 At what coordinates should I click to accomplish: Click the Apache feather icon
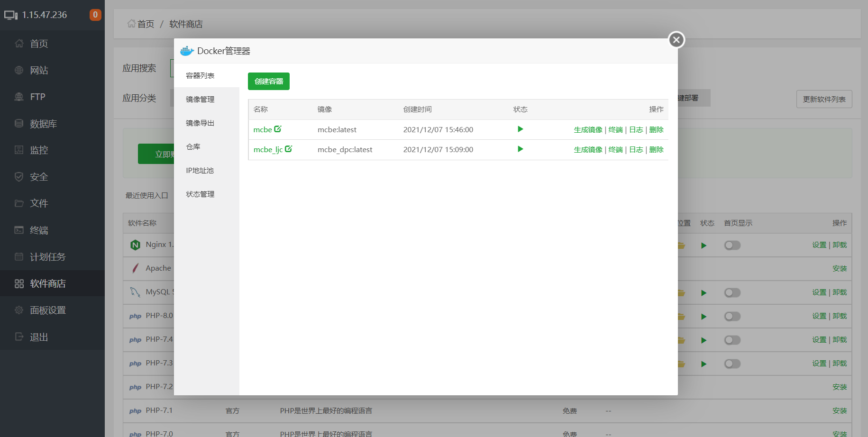tap(135, 268)
